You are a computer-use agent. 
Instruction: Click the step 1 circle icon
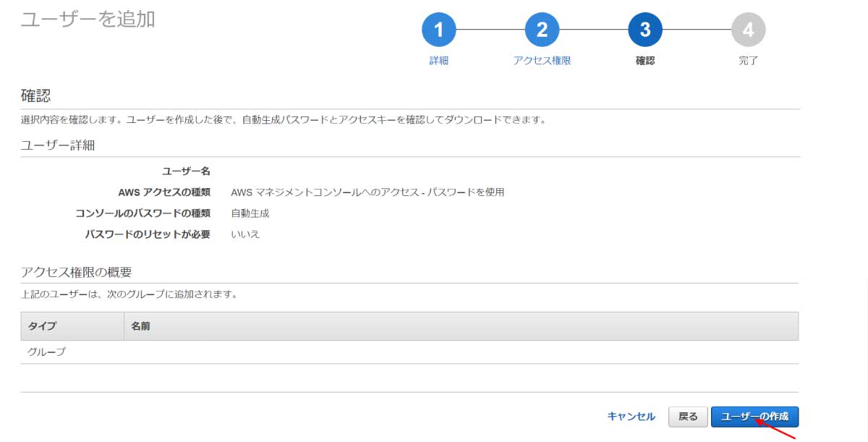pos(439,30)
